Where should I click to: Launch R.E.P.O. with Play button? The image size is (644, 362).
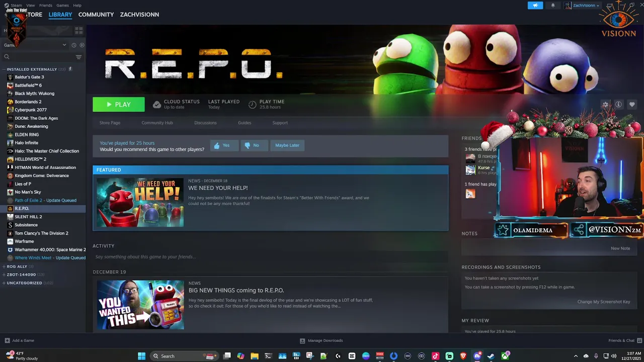[x=119, y=105]
